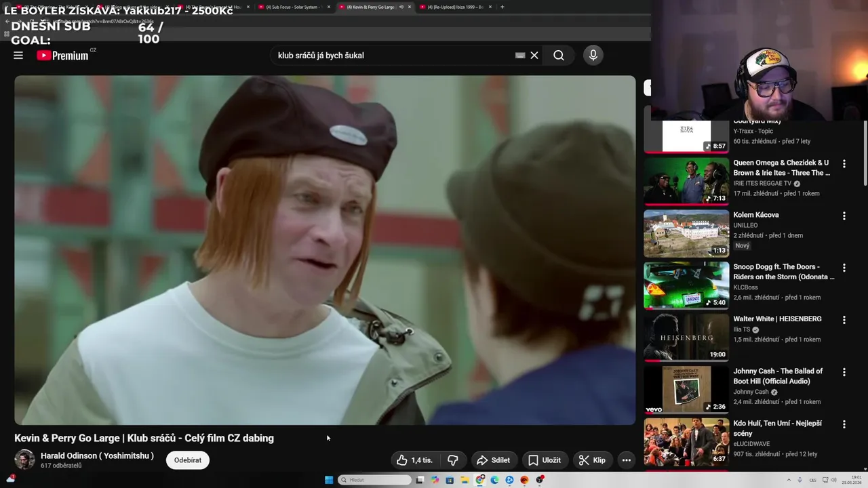Open Harald Odinson ( Yoshimitshu ) channel name

[97, 455]
